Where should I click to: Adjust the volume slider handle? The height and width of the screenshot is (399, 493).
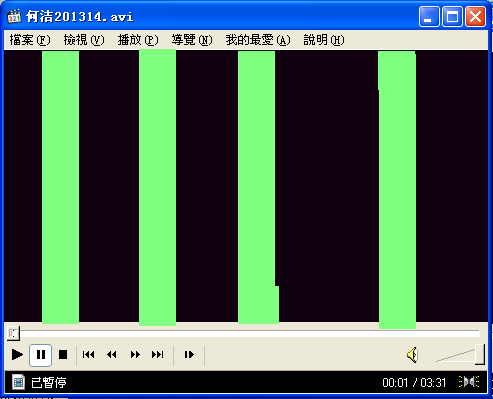point(480,354)
